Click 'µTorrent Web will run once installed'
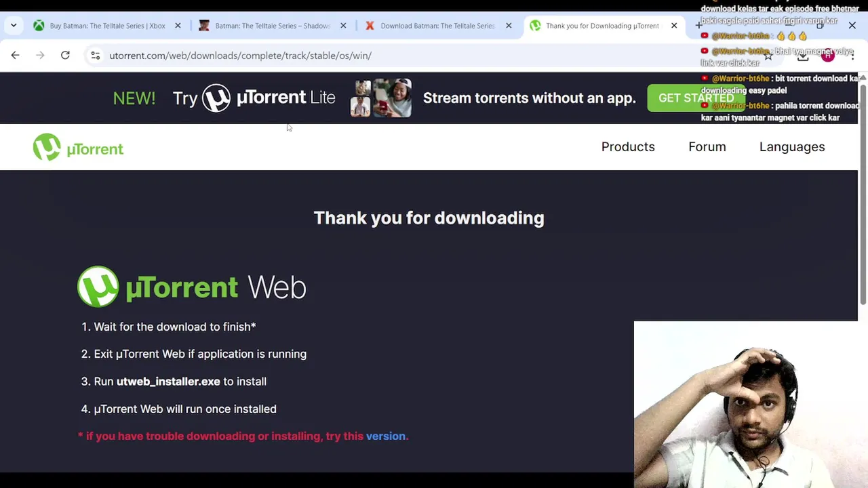Image resolution: width=868 pixels, height=488 pixels. pyautogui.click(x=185, y=409)
